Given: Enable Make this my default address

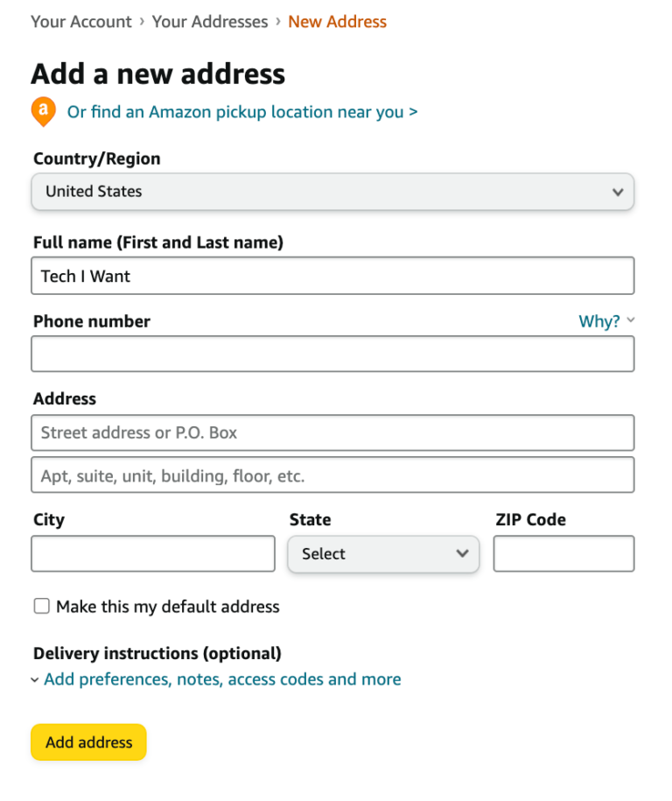Looking at the screenshot, I should click(x=41, y=606).
